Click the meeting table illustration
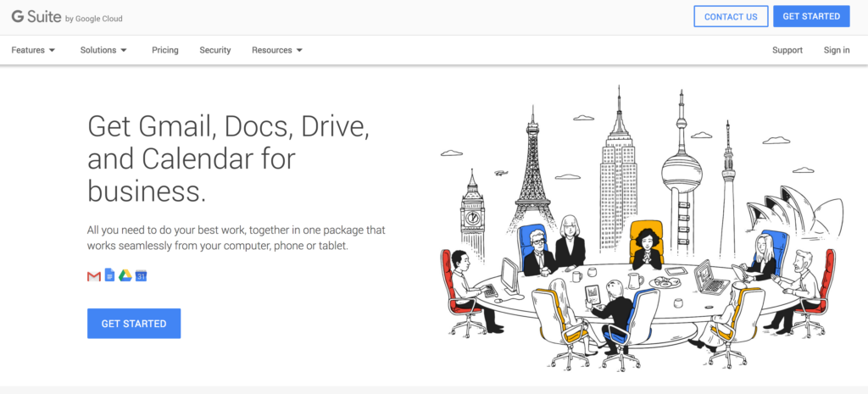 [643, 228]
